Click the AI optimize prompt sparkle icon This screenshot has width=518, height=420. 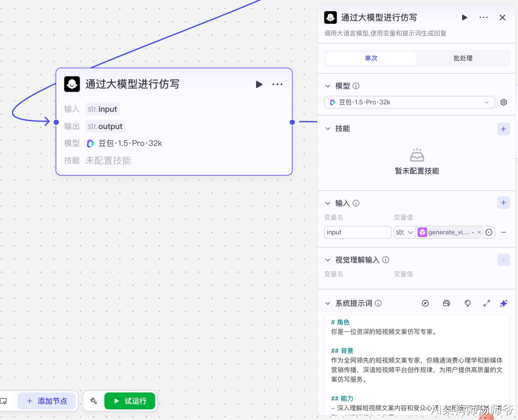tap(504, 303)
